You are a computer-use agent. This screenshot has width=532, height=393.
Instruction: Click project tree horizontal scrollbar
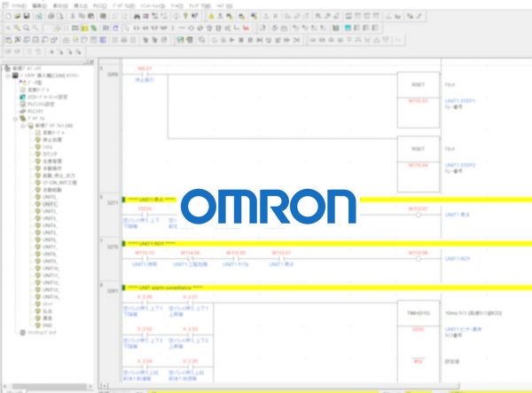tap(48, 387)
